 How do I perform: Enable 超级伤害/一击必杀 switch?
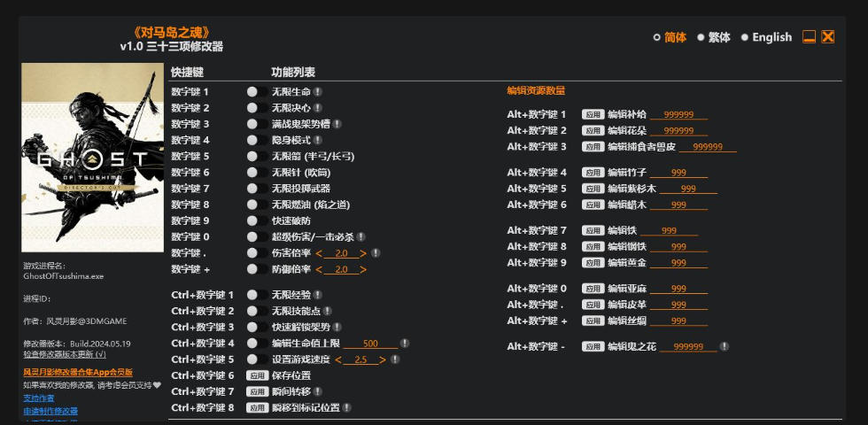click(x=256, y=237)
